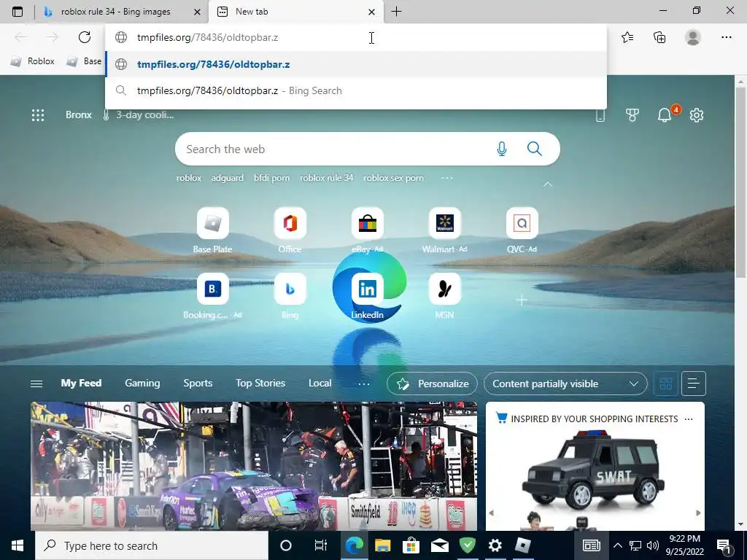This screenshot has width=747, height=560.
Task: Open the Base Plate quick link
Action: point(212,230)
